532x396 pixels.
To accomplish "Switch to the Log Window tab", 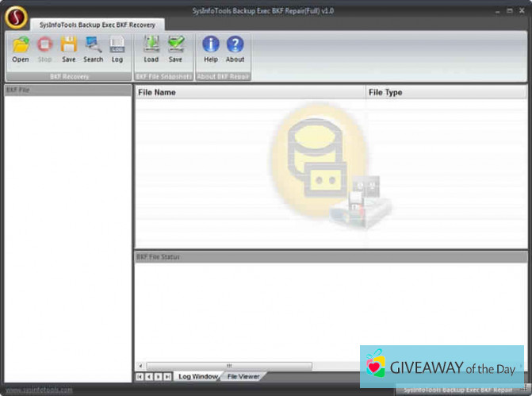I will coord(197,376).
